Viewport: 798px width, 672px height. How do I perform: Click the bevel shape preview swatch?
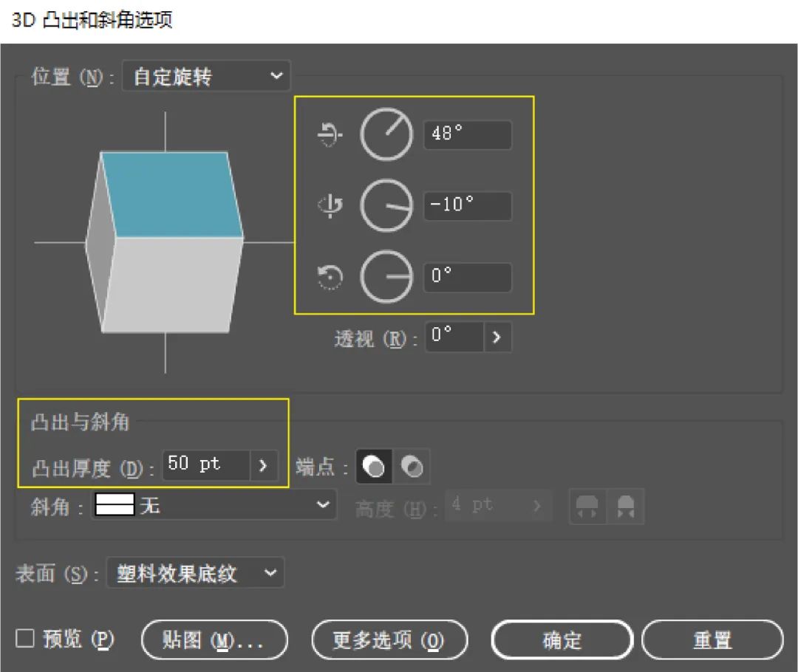pyautogui.click(x=115, y=504)
